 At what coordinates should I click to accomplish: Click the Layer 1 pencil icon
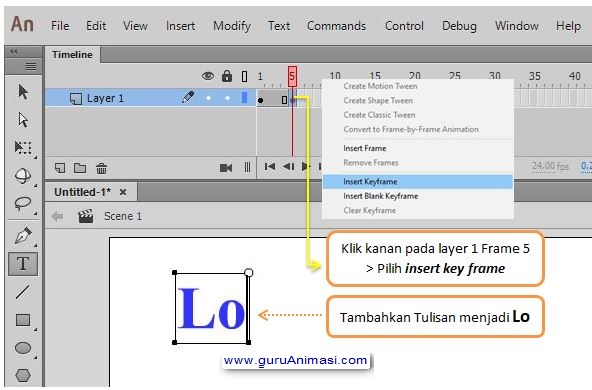pos(188,97)
